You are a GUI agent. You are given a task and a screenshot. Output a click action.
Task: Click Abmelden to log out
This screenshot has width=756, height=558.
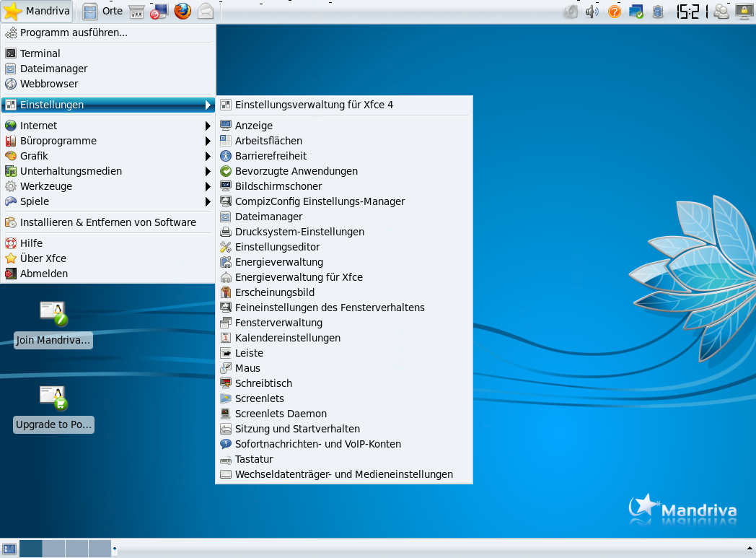tap(44, 274)
